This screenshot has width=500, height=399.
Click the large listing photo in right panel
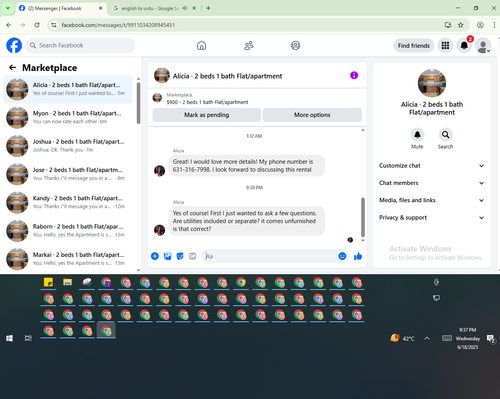tap(432, 83)
